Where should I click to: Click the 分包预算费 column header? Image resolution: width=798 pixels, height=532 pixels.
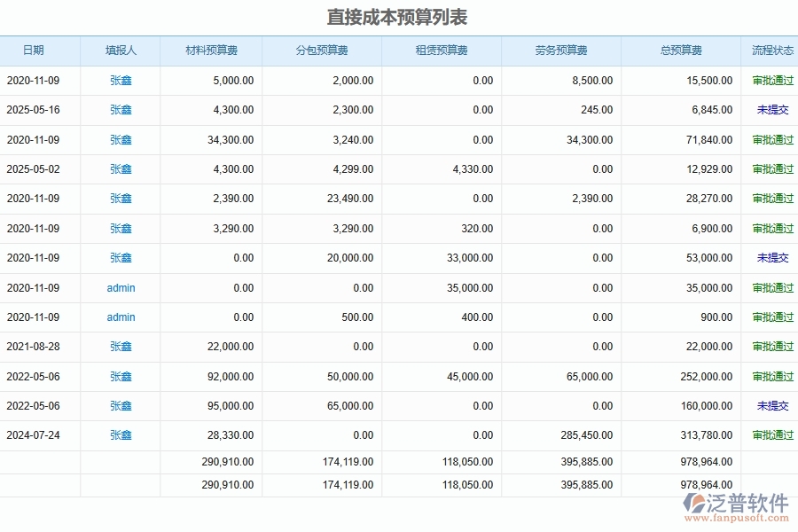[x=321, y=51]
